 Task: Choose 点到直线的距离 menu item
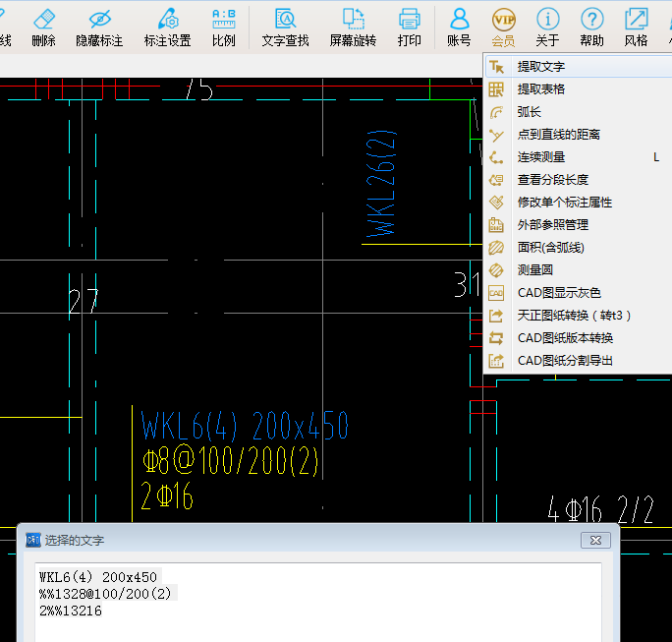579,135
